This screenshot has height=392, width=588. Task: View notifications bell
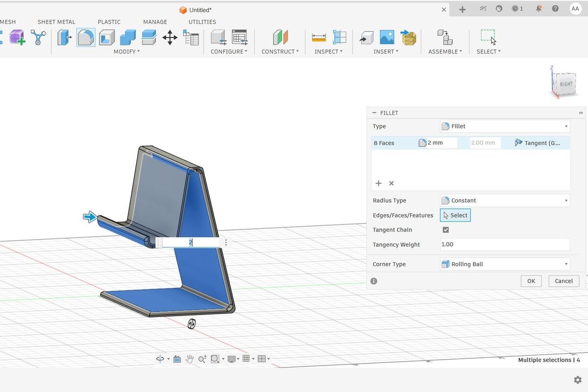[539, 9]
